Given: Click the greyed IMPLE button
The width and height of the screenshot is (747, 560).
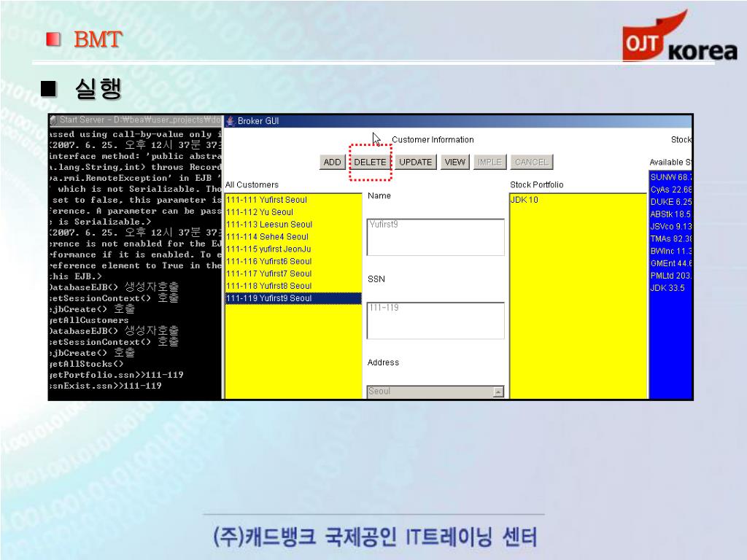Looking at the screenshot, I should 489,162.
